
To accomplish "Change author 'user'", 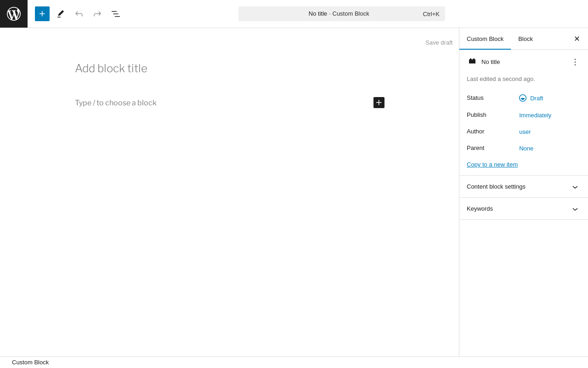I will (525, 132).
